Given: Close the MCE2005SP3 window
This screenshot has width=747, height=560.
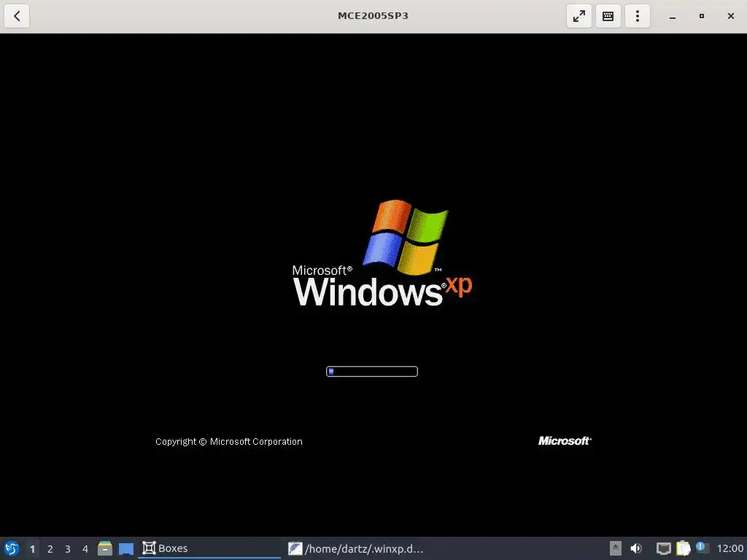Looking at the screenshot, I should [731, 16].
